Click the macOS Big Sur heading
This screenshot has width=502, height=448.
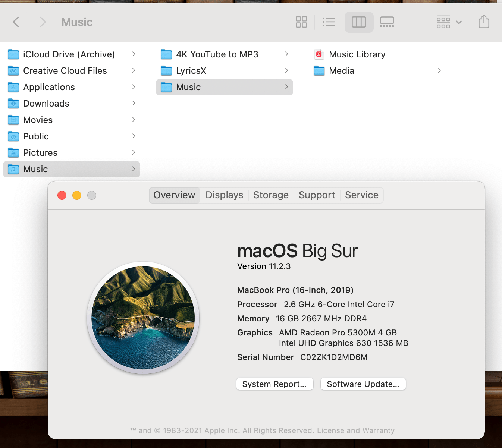(x=297, y=251)
